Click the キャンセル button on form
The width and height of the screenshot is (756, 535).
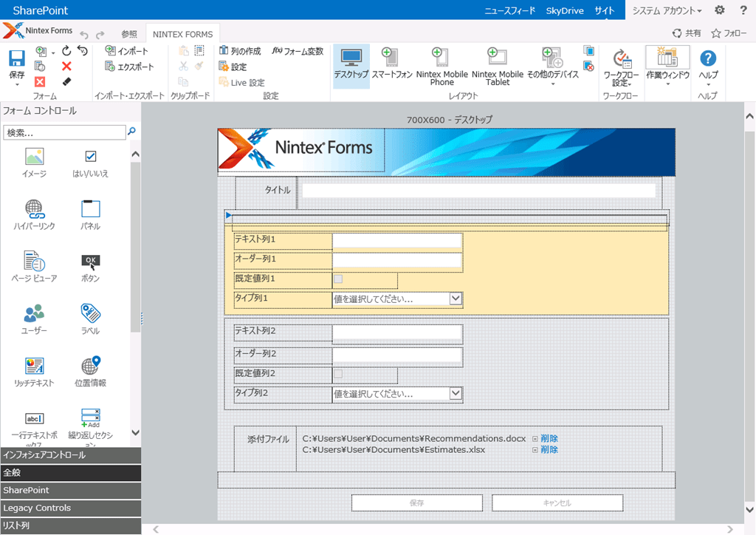click(557, 502)
